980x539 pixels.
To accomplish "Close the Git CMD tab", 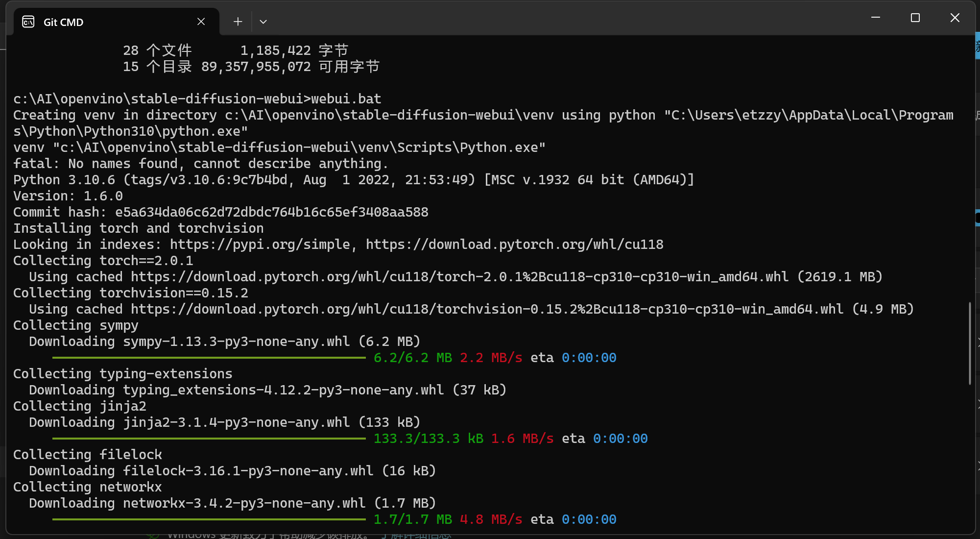I will point(201,22).
